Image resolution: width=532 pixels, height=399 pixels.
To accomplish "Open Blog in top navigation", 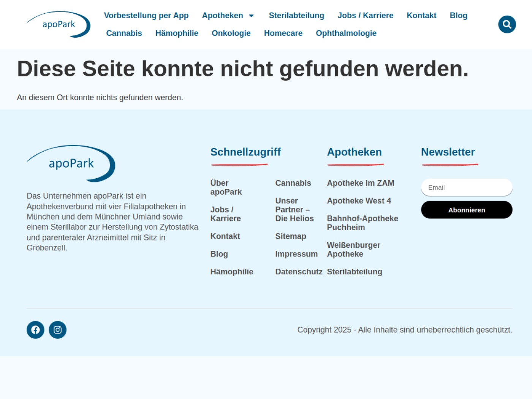I will 459,16.
